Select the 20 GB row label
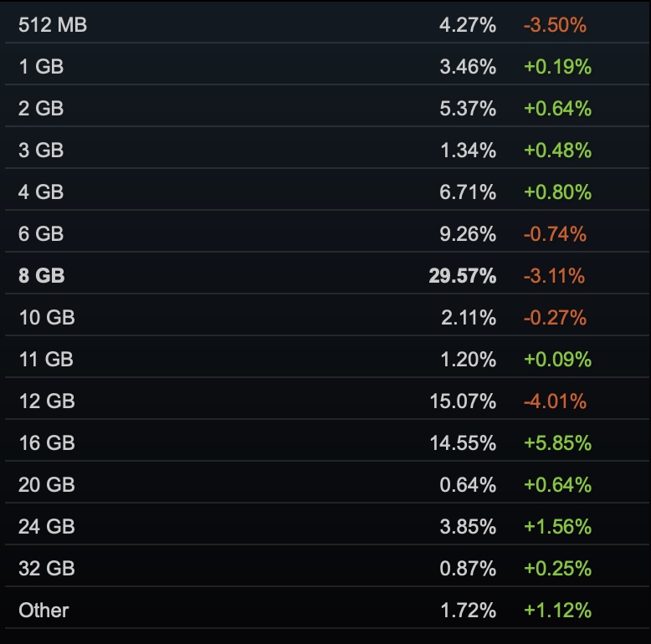The image size is (651, 644). pos(46,485)
